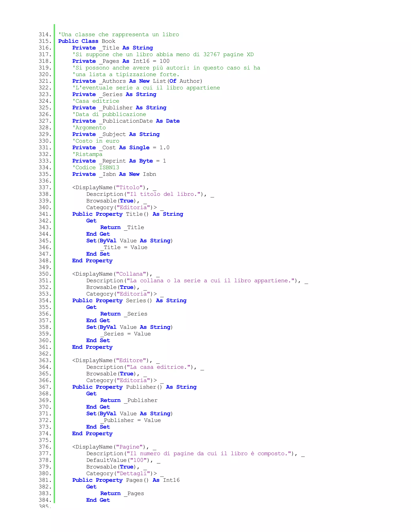Screen dimensions: 411x532
Task: Select the '_Pages As Int16 = 100' declaration
Action: pos(134,61)
